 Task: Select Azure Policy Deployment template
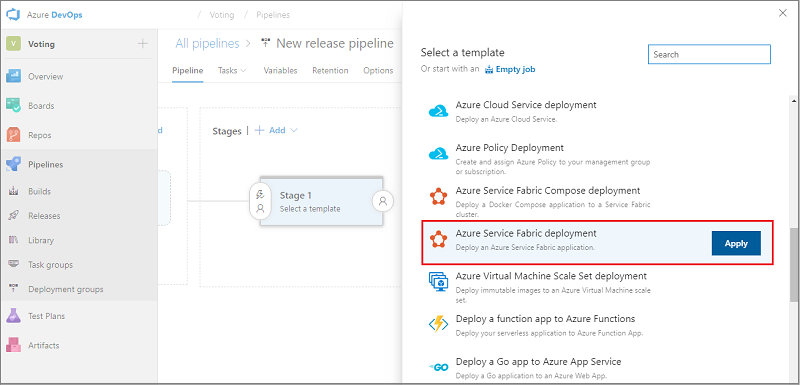tap(596, 158)
